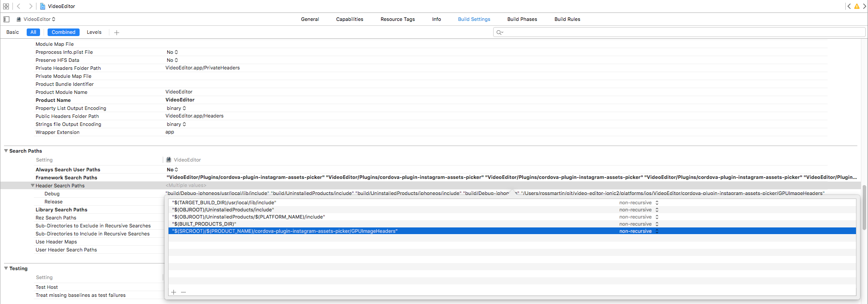This screenshot has height=304, width=868.
Task: Select the Product Bundle Identifier setting
Action: click(x=64, y=84)
